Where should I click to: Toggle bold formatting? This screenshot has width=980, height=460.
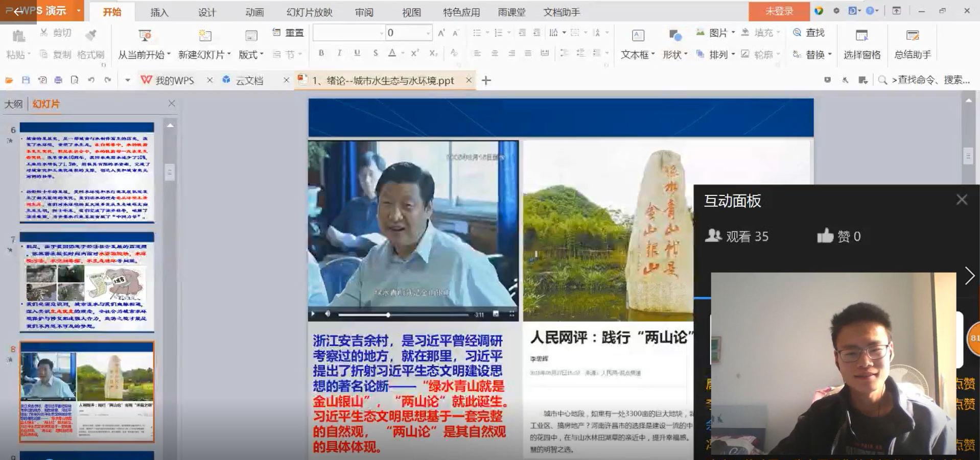pos(321,53)
